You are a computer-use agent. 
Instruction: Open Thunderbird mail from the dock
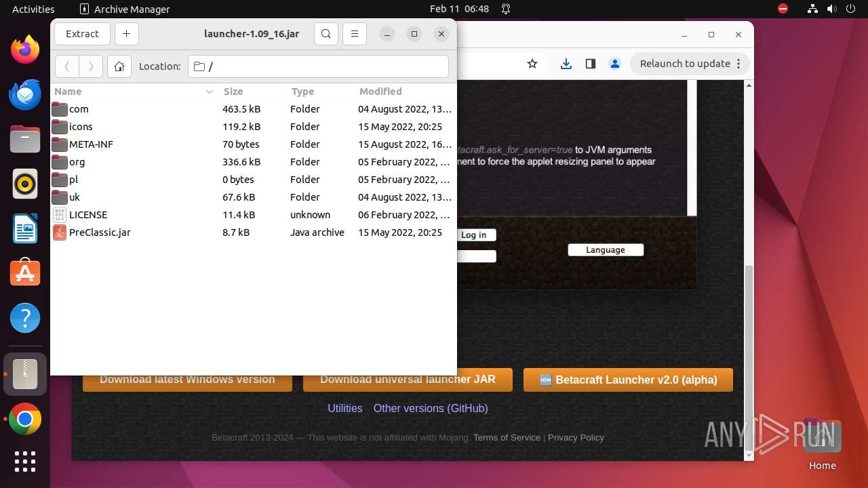click(x=25, y=94)
